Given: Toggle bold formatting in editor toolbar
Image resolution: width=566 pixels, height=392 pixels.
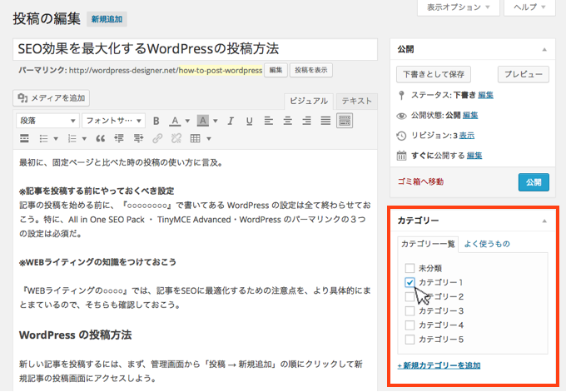Looking at the screenshot, I should point(156,121).
